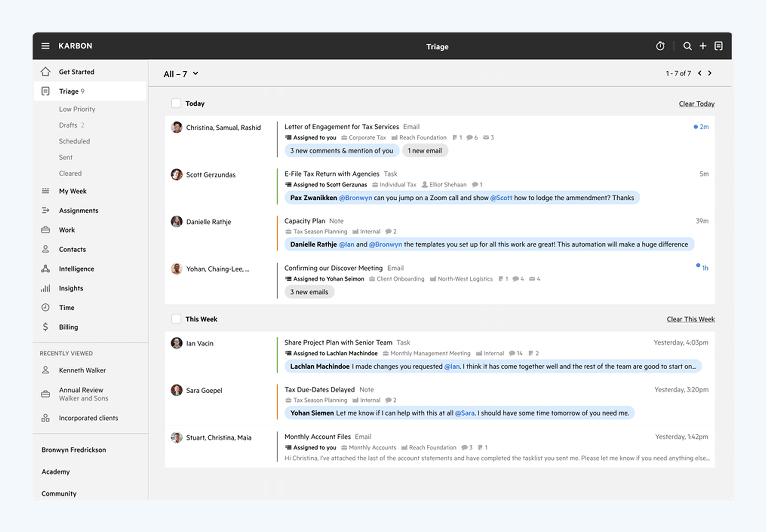The width and height of the screenshot is (766, 532).
Task: Click the Insights bar chart icon
Action: coord(45,288)
